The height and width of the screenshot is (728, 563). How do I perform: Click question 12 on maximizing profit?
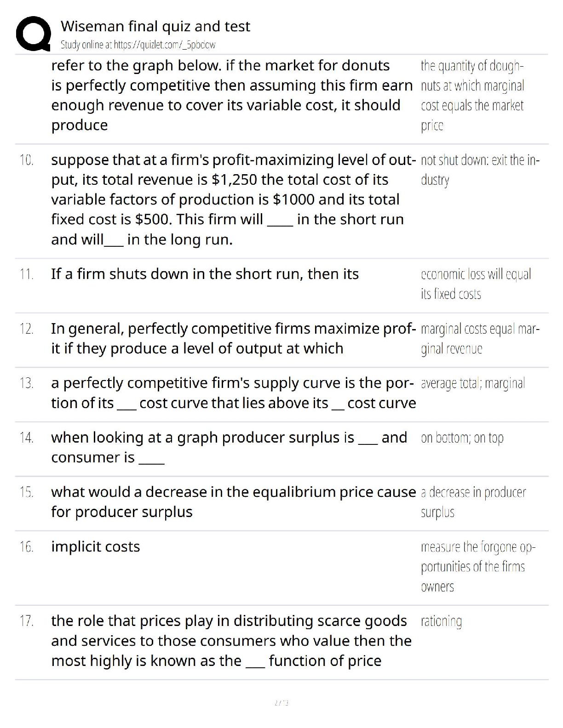(x=234, y=338)
